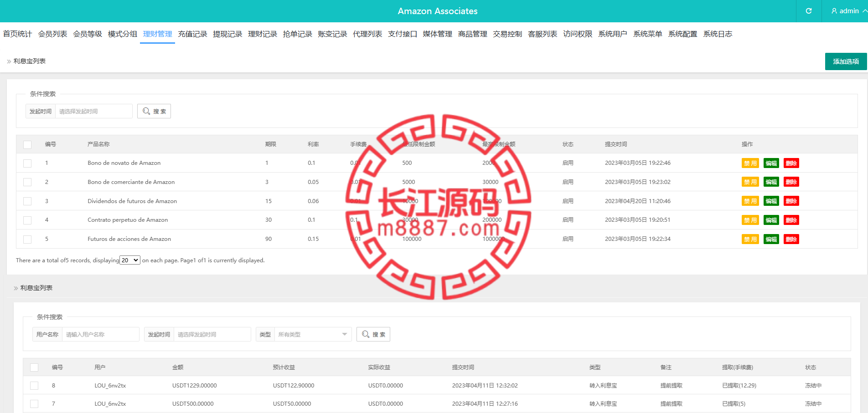This screenshot has height=413, width=868.
Task: Delete Bono de novato de Amazon
Action: tap(791, 163)
